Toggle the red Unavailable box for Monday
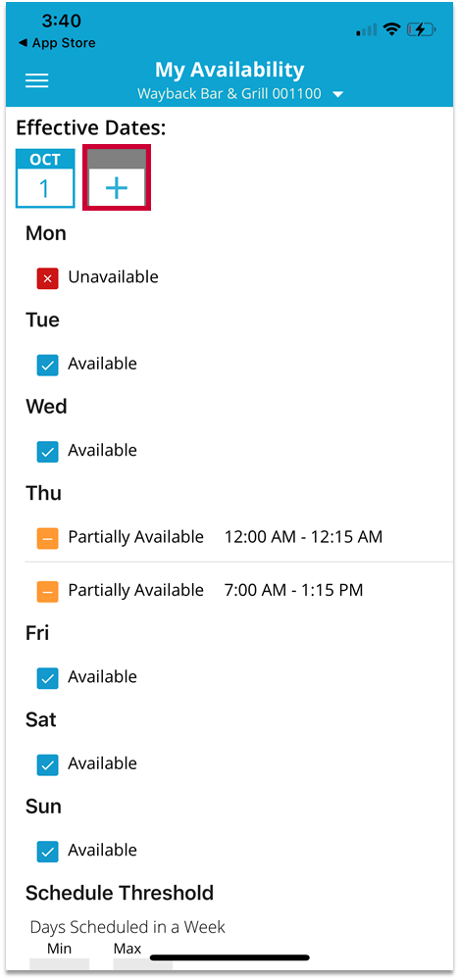This screenshot has height=980, width=459. (47, 278)
